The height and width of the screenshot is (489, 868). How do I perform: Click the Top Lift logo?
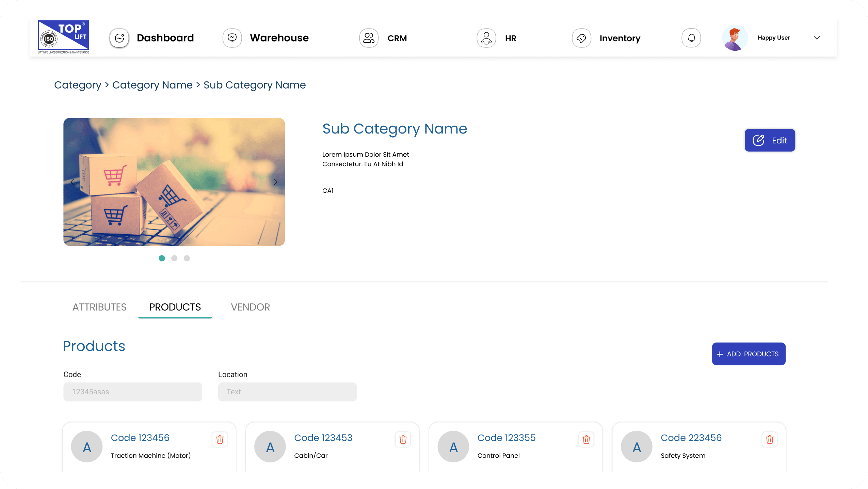63,37
